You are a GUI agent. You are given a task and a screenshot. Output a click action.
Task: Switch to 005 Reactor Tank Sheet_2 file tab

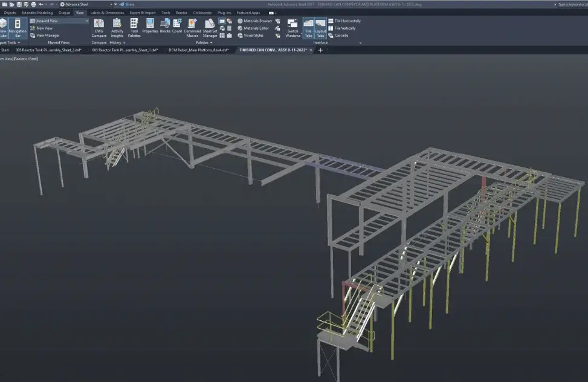pyautogui.click(x=48, y=50)
